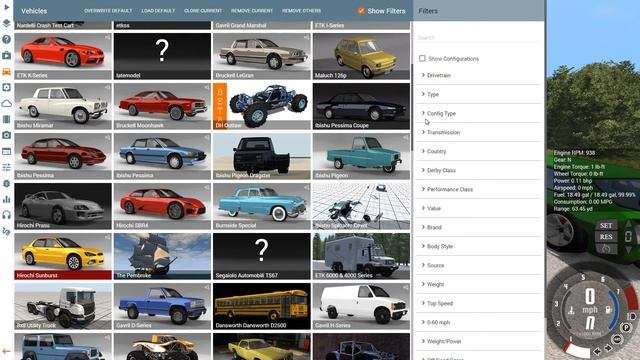Click REMOVE OTHERS button
This screenshot has width=640, height=360.
[x=302, y=11]
